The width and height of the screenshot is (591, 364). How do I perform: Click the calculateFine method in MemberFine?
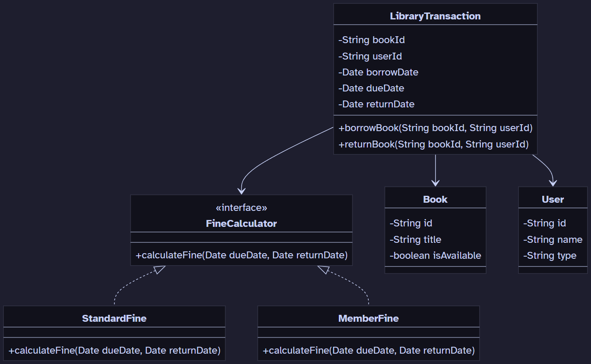(368, 350)
